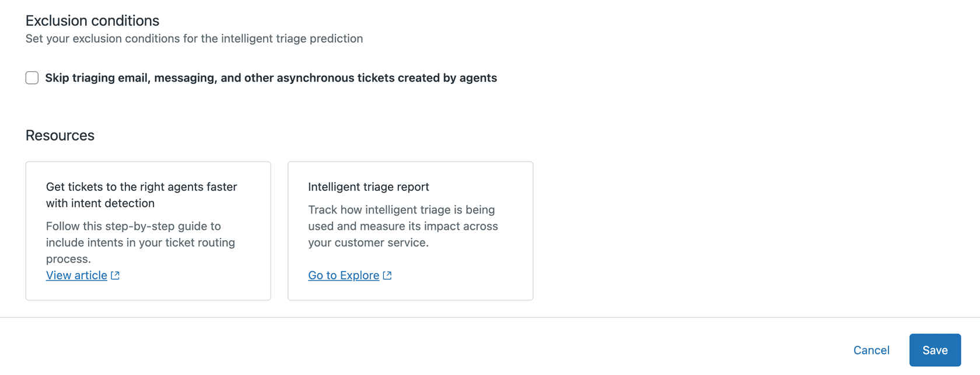980x375 pixels.
Task: Select the intent detection resource card
Action: pyautogui.click(x=148, y=231)
